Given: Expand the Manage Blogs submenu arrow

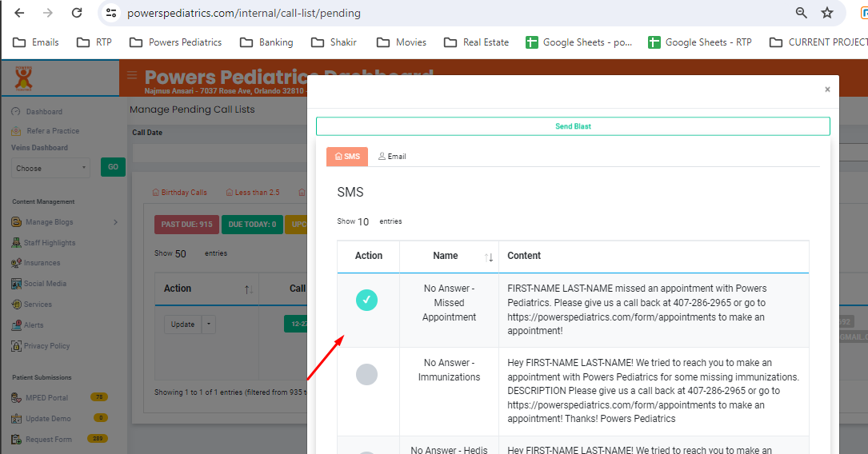Looking at the screenshot, I should (x=115, y=222).
